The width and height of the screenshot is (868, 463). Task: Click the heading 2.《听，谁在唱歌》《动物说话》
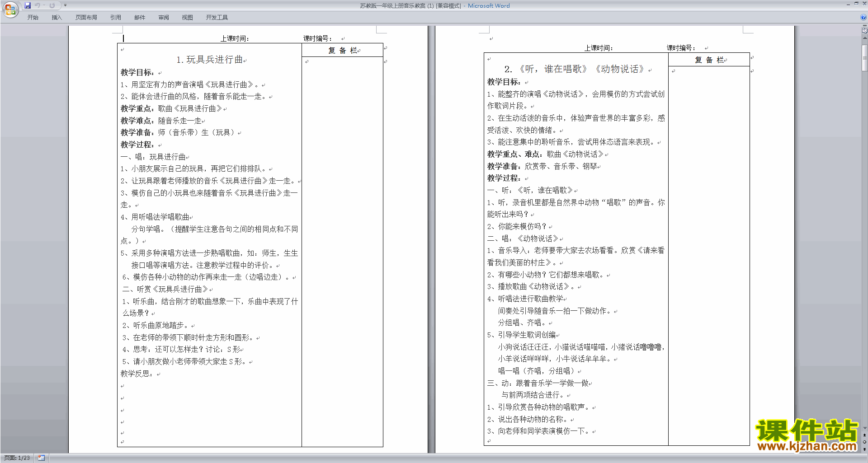pyautogui.click(x=574, y=69)
